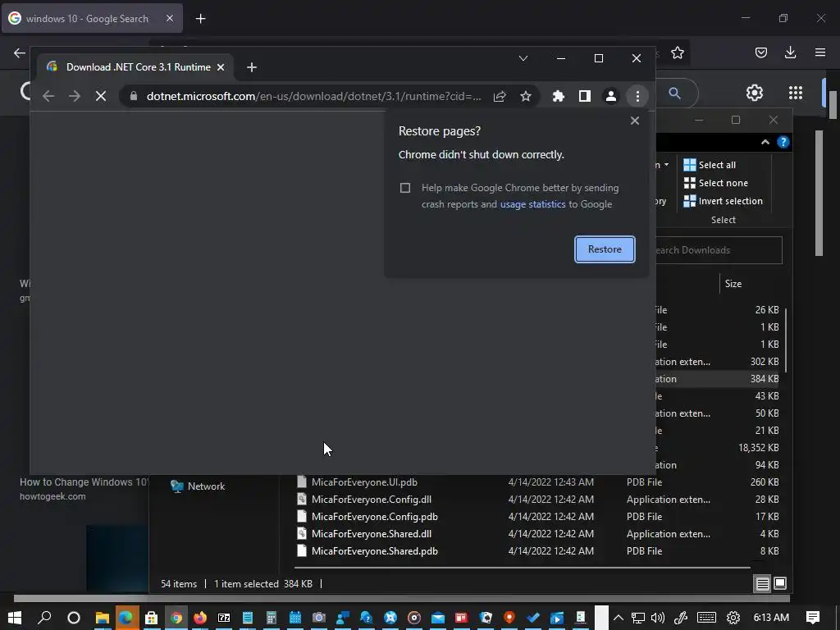Go forward in the Chrome toolbar

75,97
